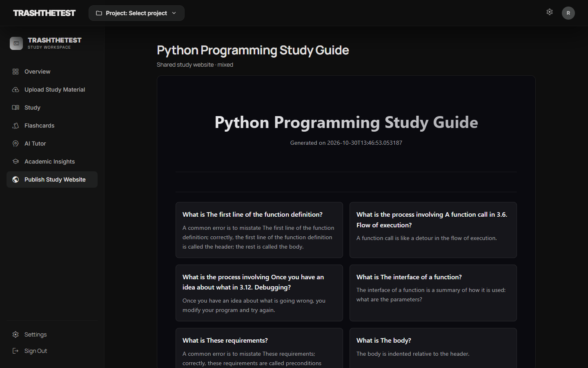Screen dimensions: 588x368
Task: Click the Study label in sidebar
Action: pyautogui.click(x=32, y=108)
